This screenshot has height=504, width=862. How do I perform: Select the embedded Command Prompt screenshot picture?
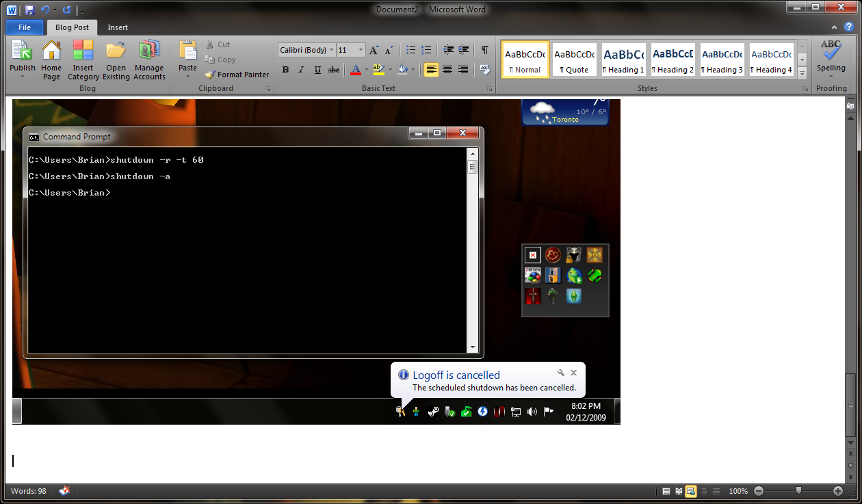316,262
